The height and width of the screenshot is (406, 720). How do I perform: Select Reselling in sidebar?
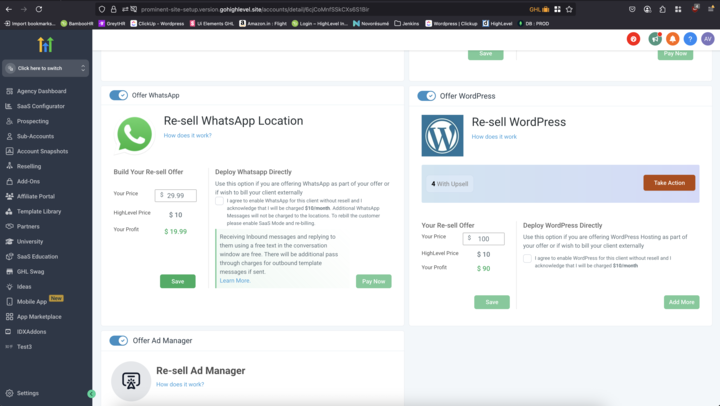[x=28, y=166]
